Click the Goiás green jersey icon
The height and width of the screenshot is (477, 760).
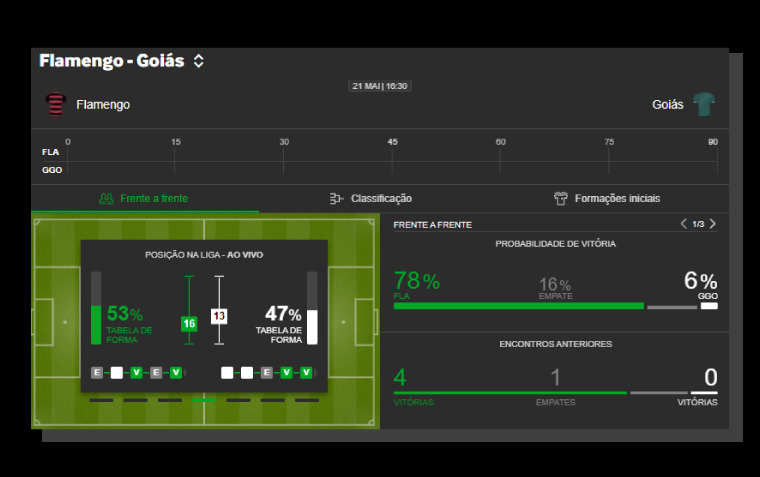(704, 104)
